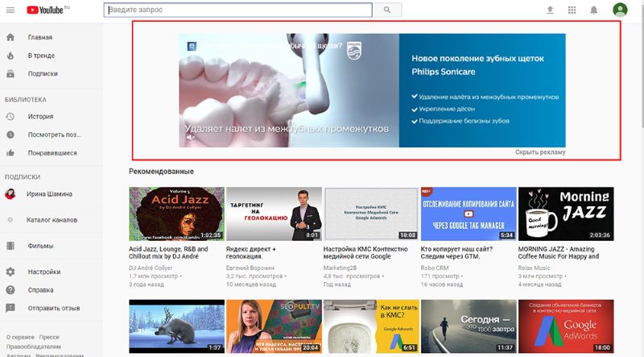The width and height of the screenshot is (644, 357).
Task: Open Отправить отзыв in the sidebar
Action: (x=54, y=308)
